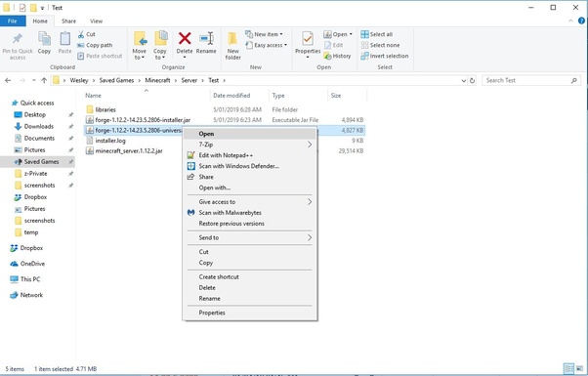This screenshot has width=588, height=376.
Task: Click the Back navigation arrow
Action: [8, 80]
